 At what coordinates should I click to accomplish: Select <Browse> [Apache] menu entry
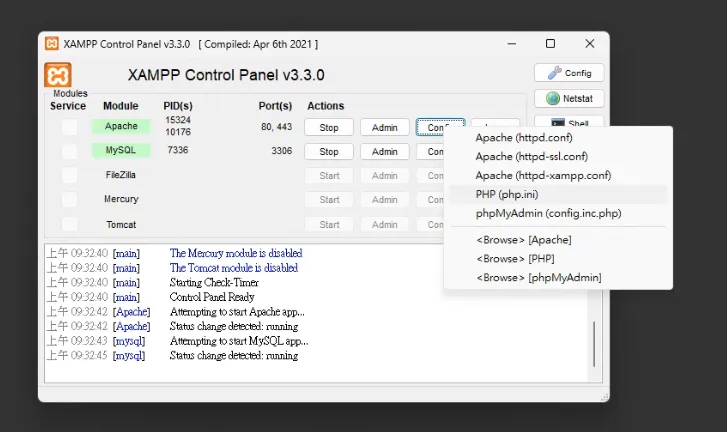pyautogui.click(x=558, y=240)
